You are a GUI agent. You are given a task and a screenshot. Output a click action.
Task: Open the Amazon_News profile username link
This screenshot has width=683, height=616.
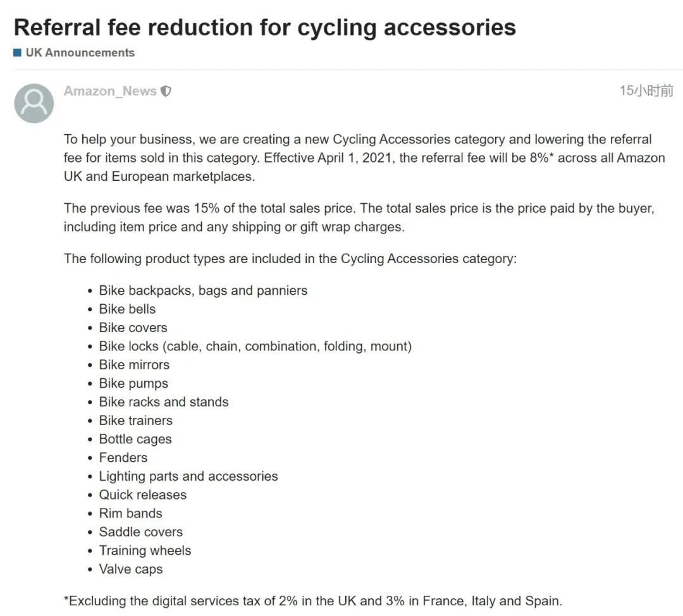click(x=110, y=91)
